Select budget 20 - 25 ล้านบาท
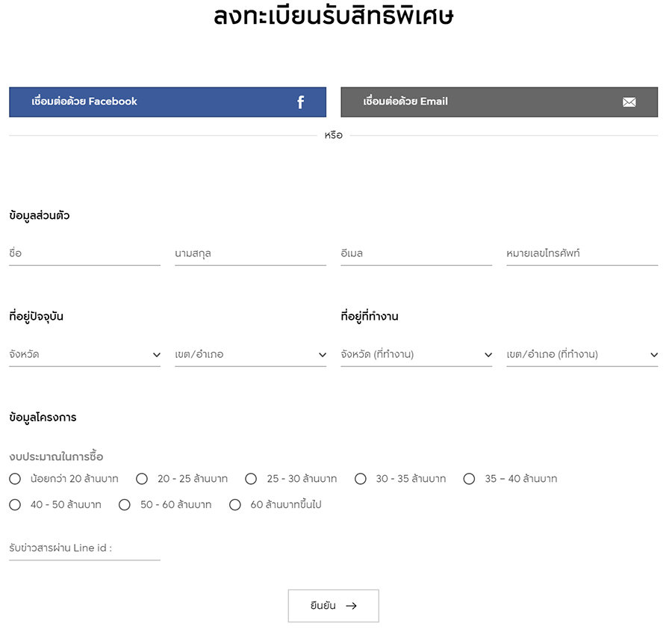This screenshot has height=635, width=672. pos(143,479)
